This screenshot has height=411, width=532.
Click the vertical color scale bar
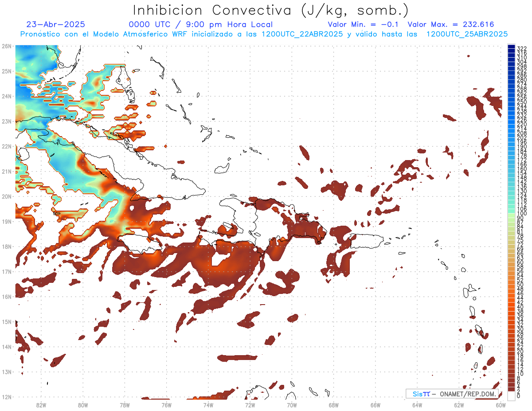[x=511, y=222]
